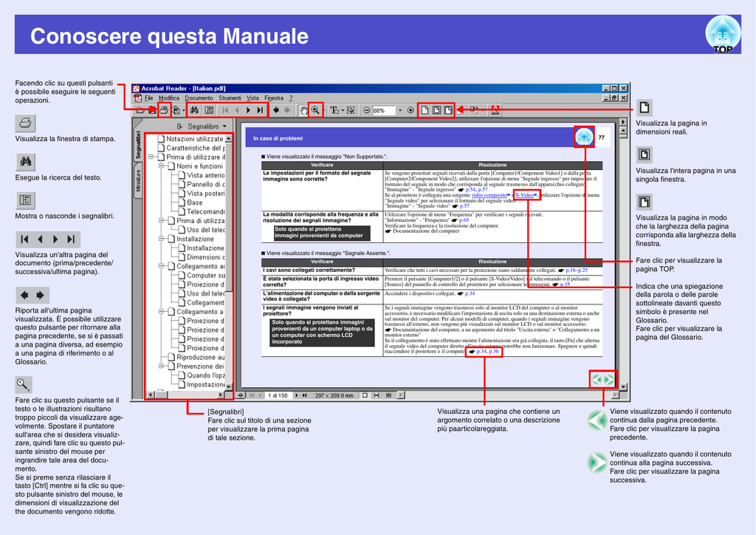Click the TOP icon inside the PDF page
The width and height of the screenshot is (756, 535).
pyautogui.click(x=584, y=137)
